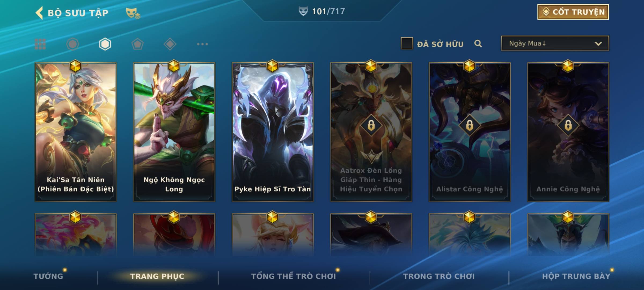This screenshot has height=290, width=644.
Task: Select the all-skins grid filter icon
Action: pyautogui.click(x=40, y=44)
